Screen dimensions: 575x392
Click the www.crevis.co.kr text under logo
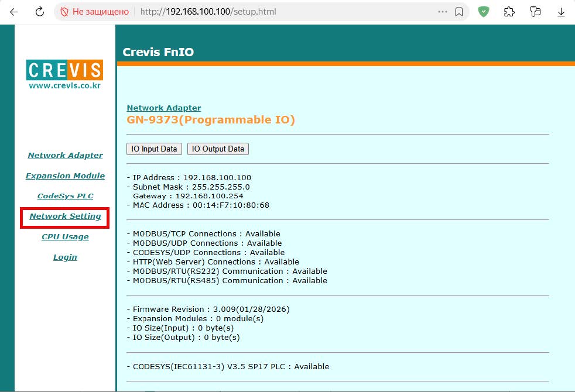click(64, 85)
